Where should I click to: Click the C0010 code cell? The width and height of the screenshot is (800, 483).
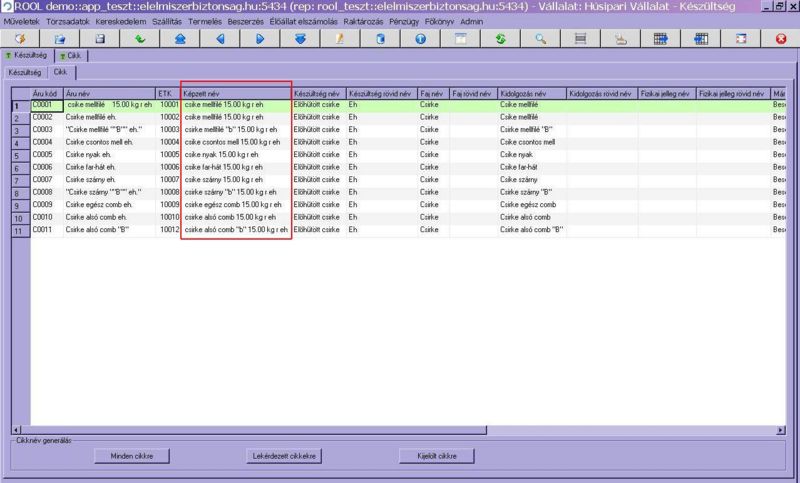click(47, 217)
